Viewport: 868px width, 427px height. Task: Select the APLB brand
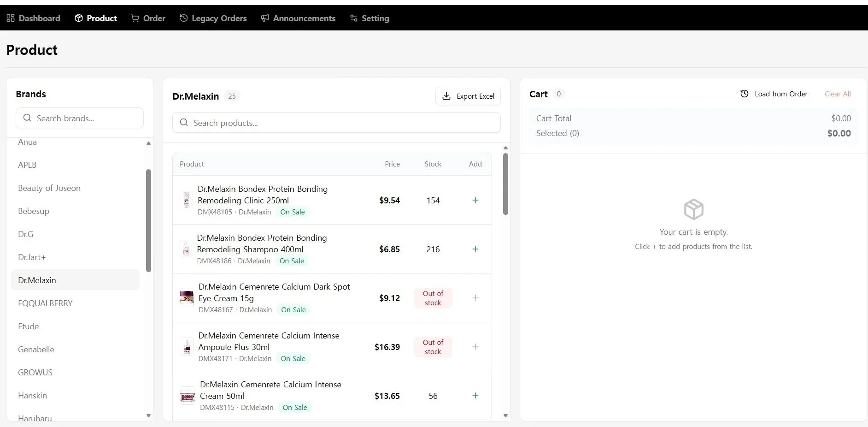[x=75, y=165]
